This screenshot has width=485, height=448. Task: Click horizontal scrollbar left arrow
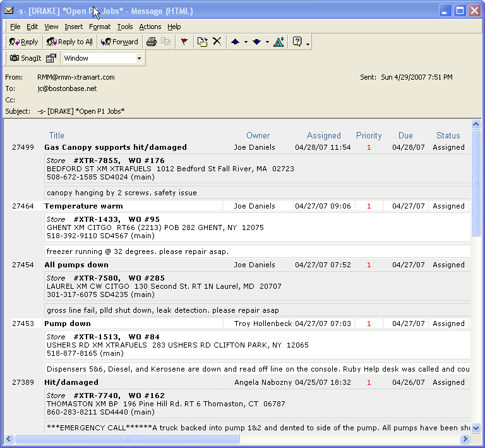tap(8, 439)
